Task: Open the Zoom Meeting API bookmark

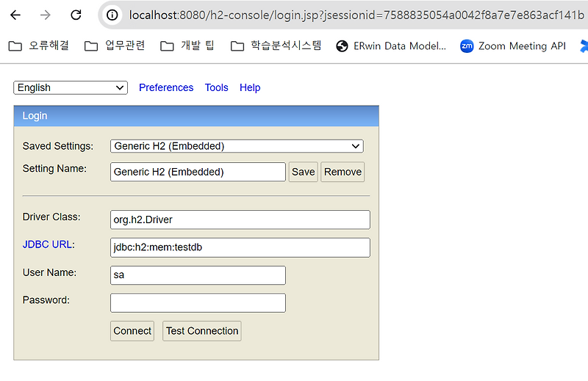Action: (513, 46)
